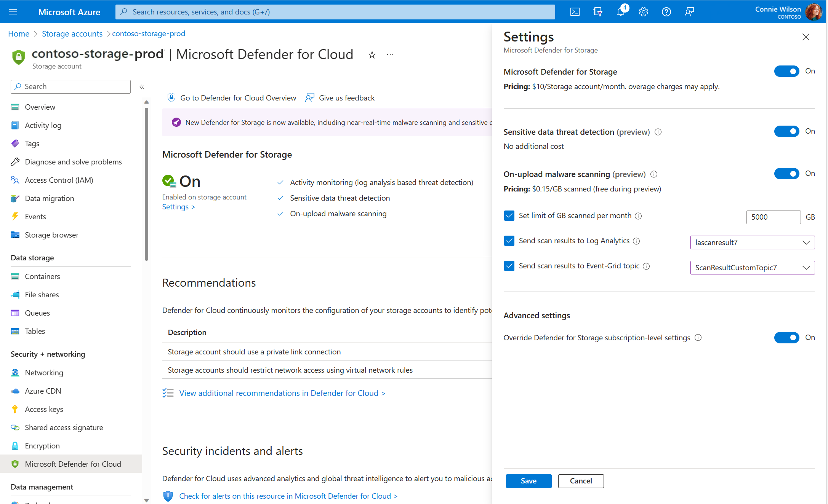The image size is (828, 504).
Task: Open the Access keys blade
Action: pos(44,409)
